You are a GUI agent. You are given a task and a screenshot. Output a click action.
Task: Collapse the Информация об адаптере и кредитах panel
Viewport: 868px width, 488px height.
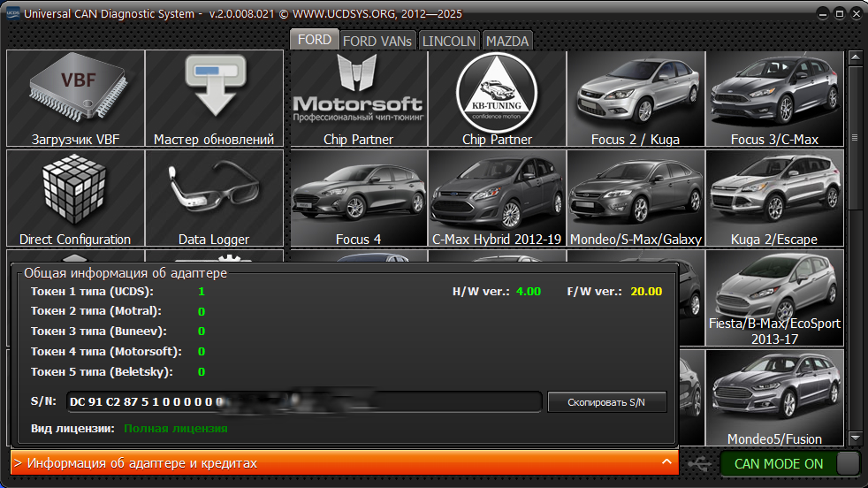345,462
